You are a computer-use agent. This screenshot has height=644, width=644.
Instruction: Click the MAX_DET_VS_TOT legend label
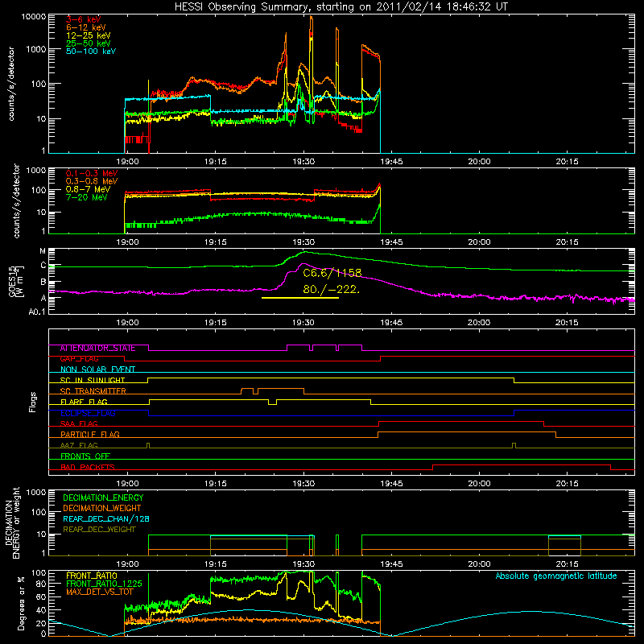click(x=99, y=592)
